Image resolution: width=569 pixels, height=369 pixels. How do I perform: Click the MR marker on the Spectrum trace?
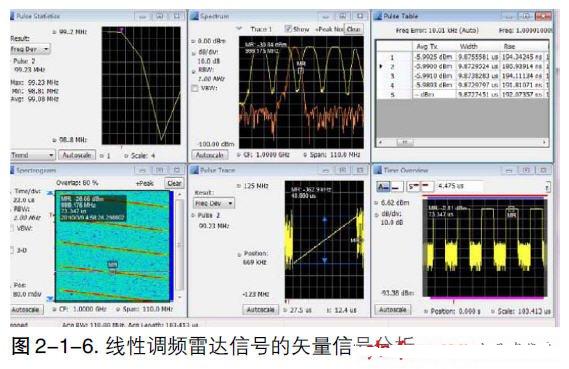[300, 64]
